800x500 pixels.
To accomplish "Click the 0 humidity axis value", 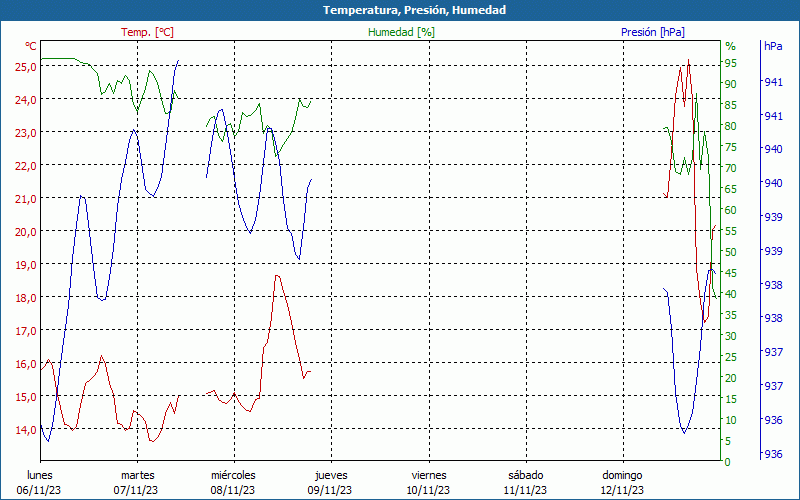I will [728, 462].
